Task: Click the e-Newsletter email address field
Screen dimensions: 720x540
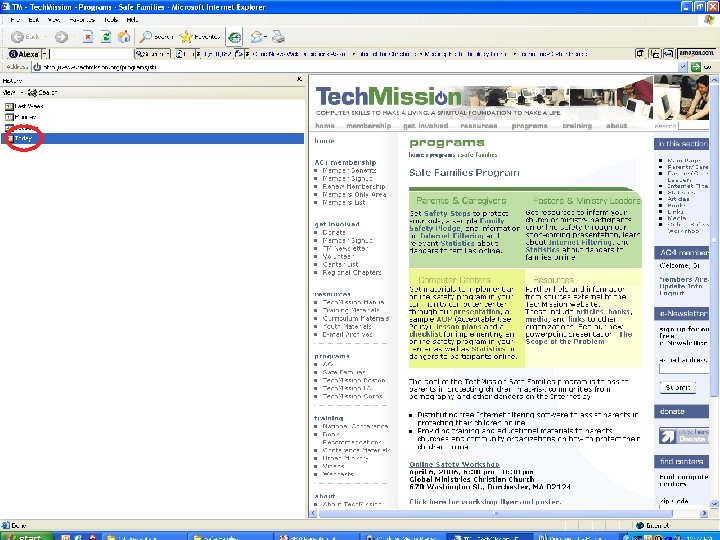Action: coord(684,369)
